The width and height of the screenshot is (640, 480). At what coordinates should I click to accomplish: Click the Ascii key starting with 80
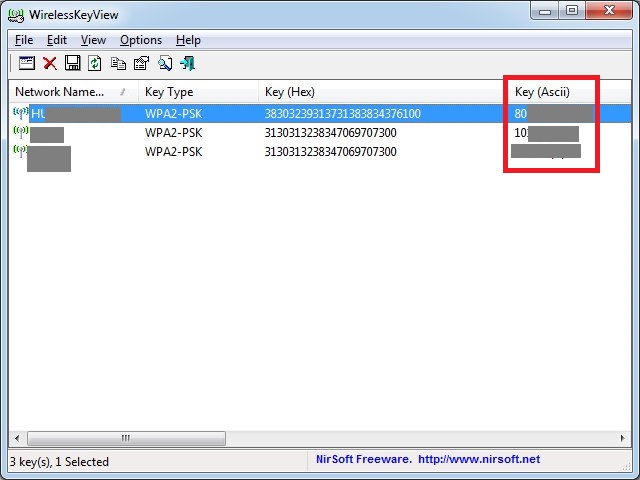tap(553, 113)
